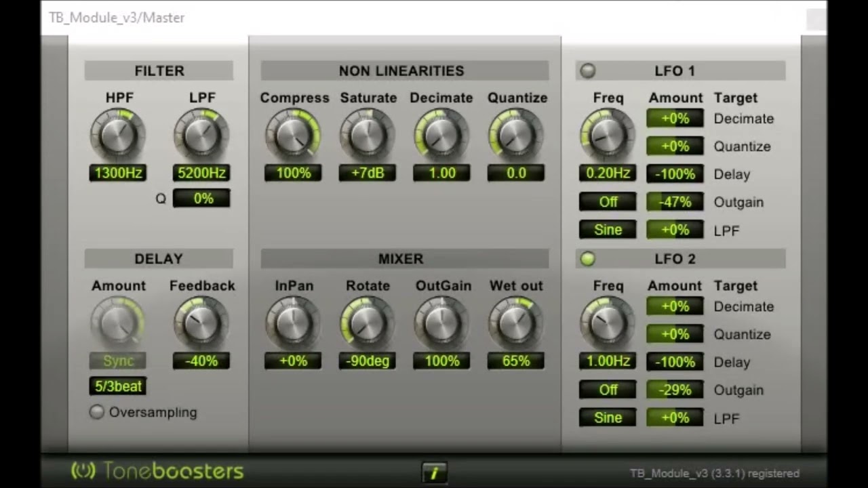This screenshot has width=868, height=488.
Task: Open the LFO 1 Sine waveform selector
Action: click(x=608, y=230)
